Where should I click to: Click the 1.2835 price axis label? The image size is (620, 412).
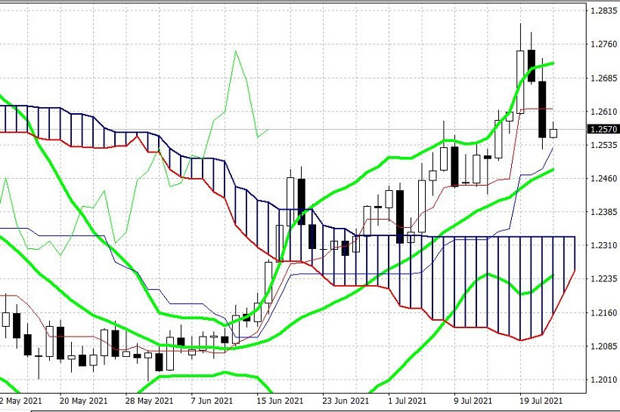[603, 10]
